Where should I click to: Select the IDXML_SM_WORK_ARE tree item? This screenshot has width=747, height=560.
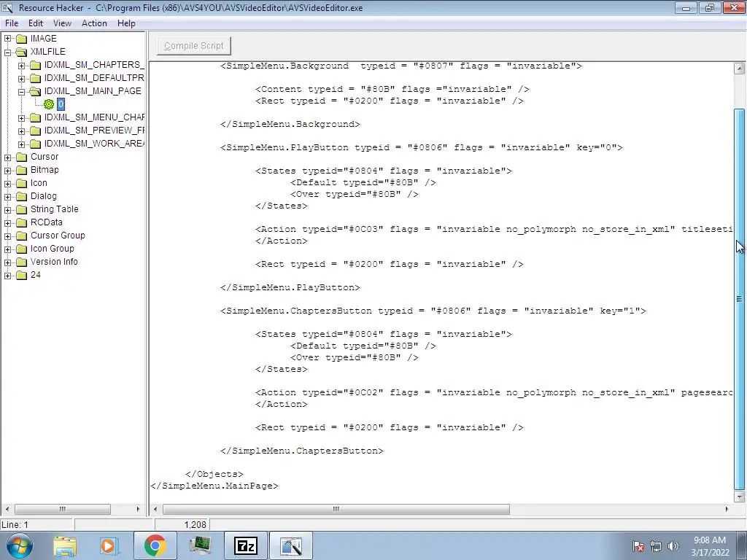[x=94, y=144]
